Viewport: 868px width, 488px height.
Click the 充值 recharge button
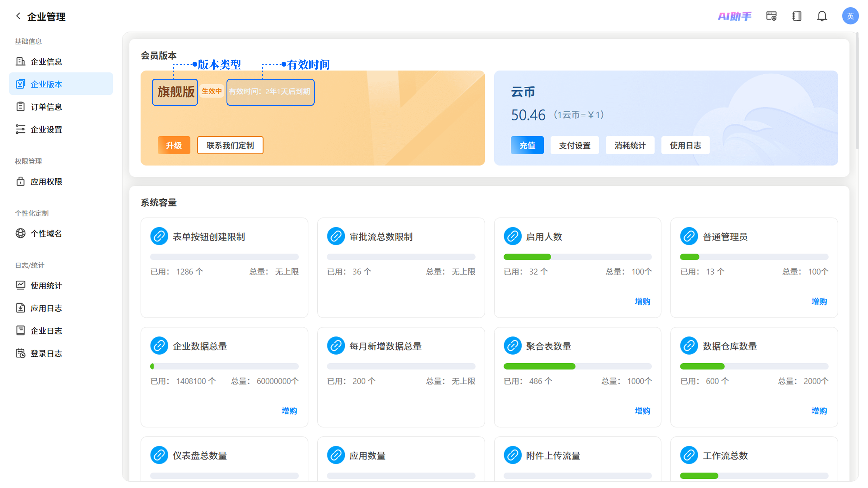pos(527,145)
